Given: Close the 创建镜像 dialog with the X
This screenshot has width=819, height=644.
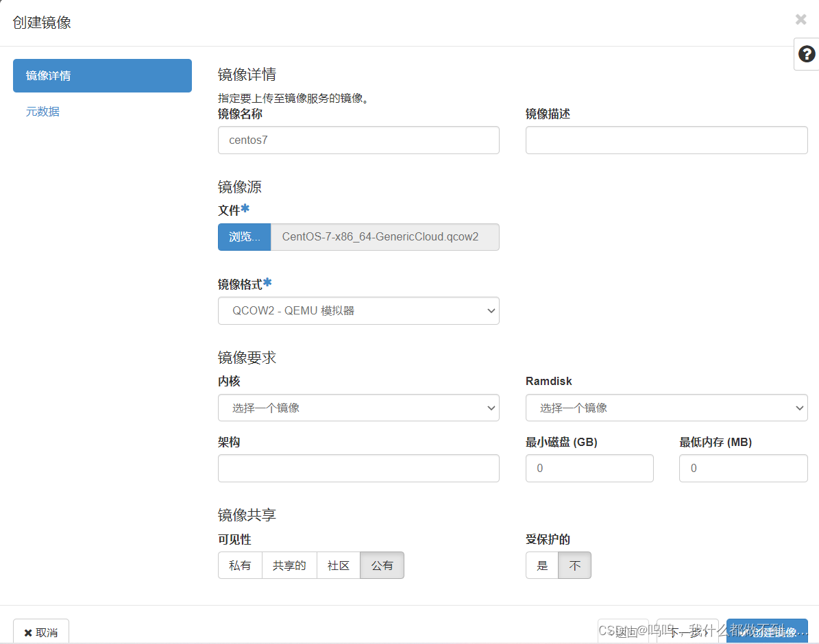Looking at the screenshot, I should tap(800, 19).
